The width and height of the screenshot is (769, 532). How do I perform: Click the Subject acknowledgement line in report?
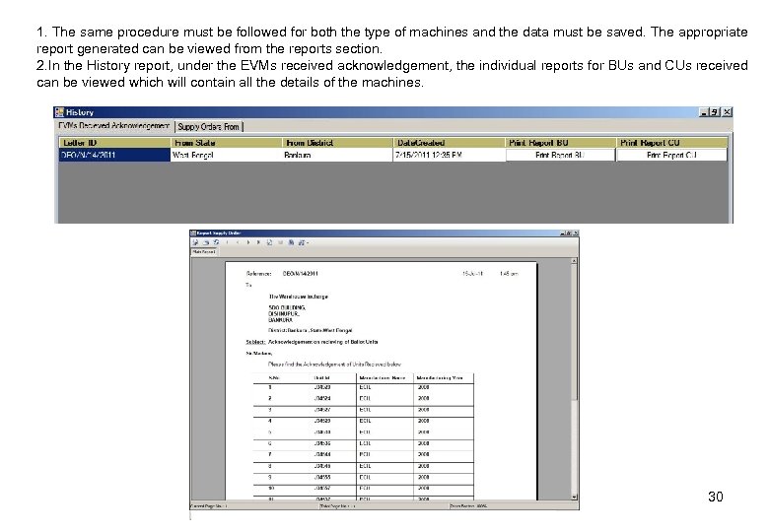[312, 342]
